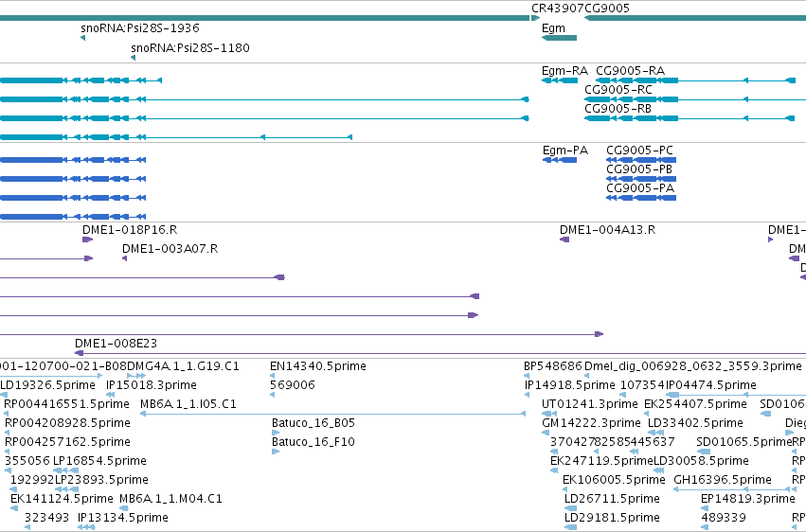Click the DME1-008E23 feature label
The image size is (806, 532).
116,344
